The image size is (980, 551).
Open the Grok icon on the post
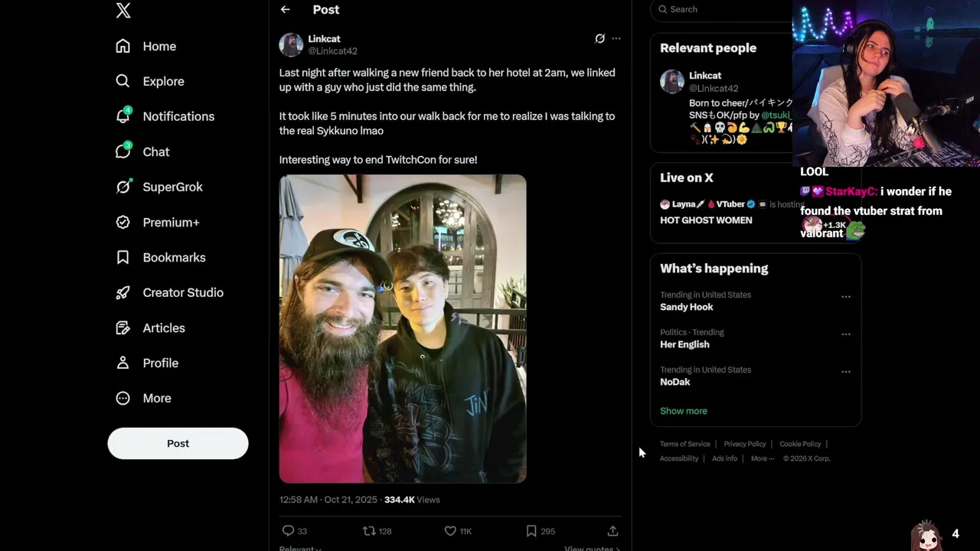pos(600,38)
